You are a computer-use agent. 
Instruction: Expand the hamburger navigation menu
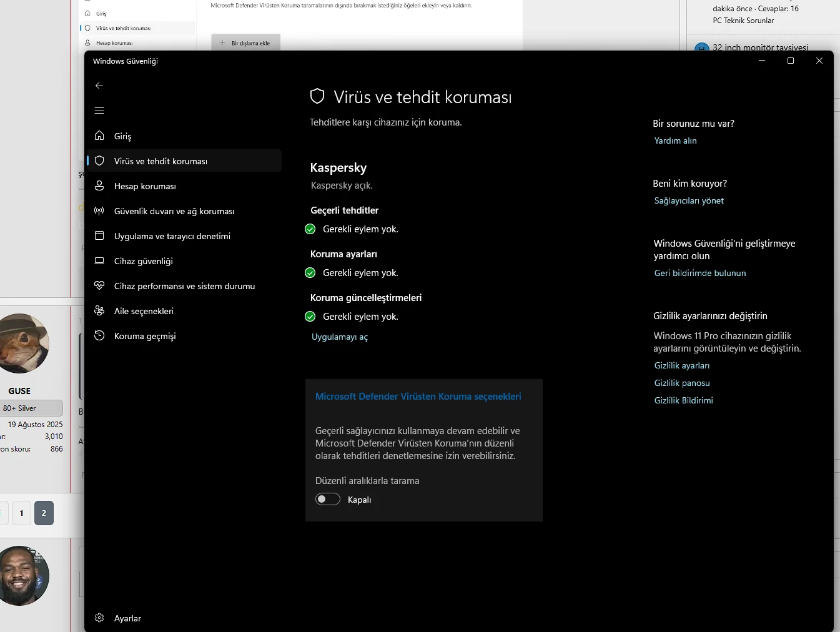point(99,111)
